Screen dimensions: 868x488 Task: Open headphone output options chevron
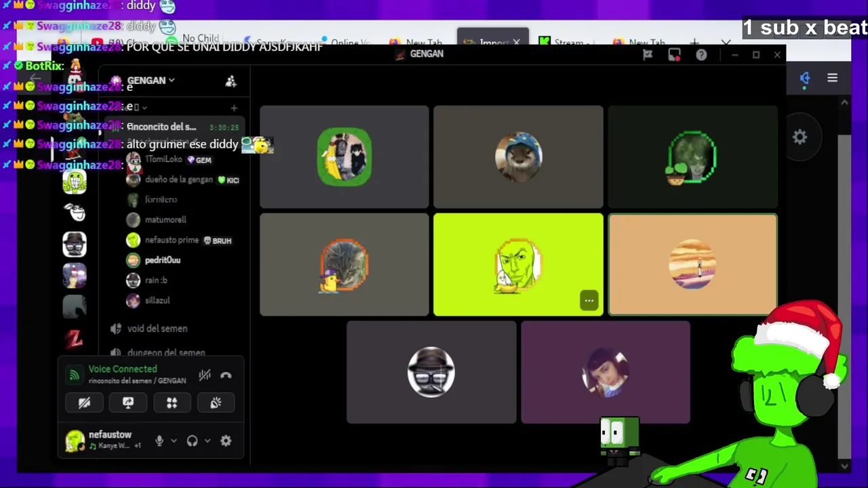[207, 441]
